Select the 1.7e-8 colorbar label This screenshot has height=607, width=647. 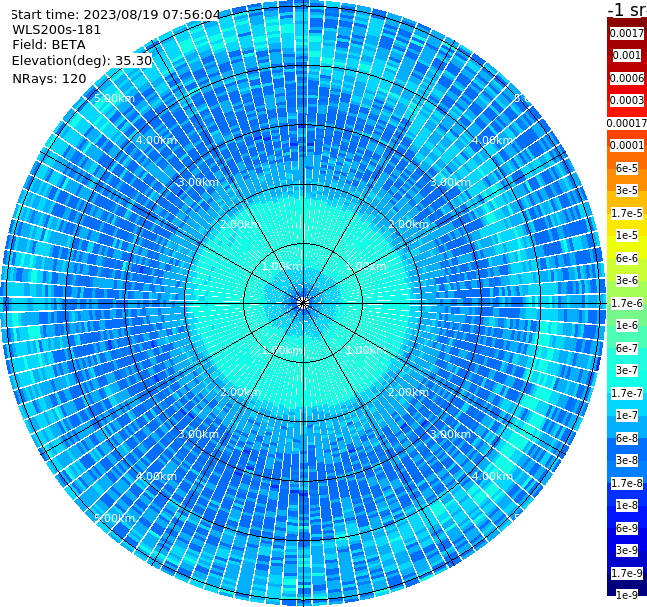coord(627,483)
